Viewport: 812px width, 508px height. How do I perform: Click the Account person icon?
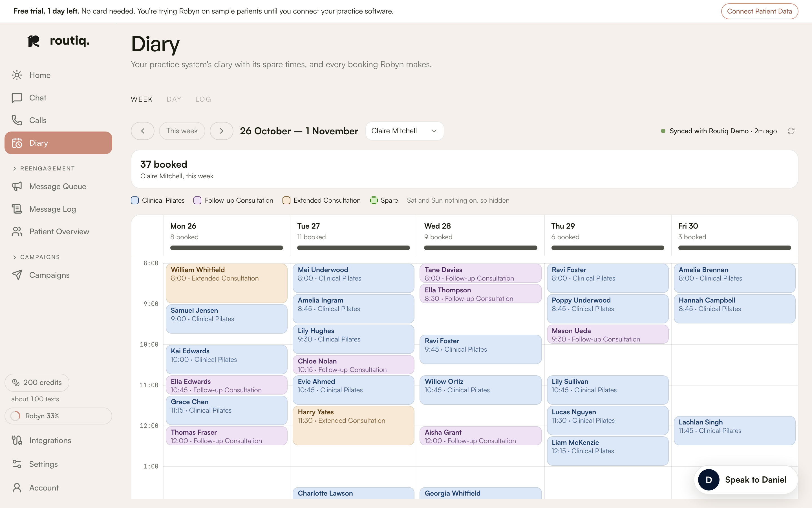click(x=17, y=487)
